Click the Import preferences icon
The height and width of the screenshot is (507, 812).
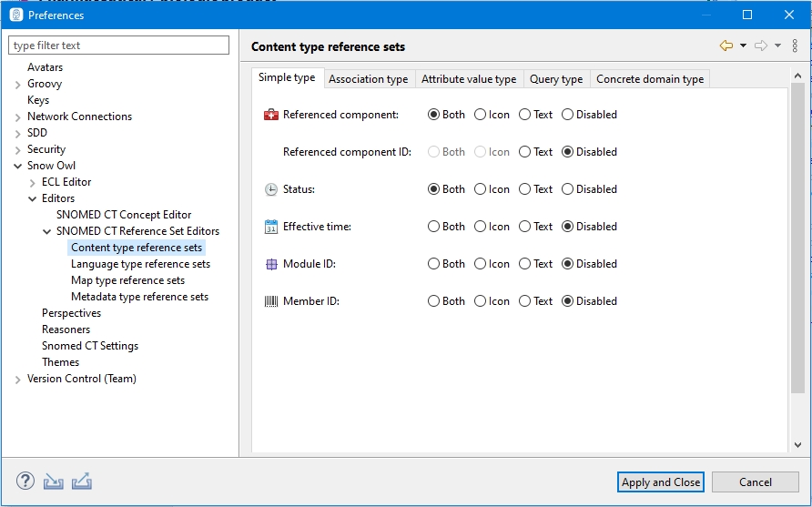[54, 482]
